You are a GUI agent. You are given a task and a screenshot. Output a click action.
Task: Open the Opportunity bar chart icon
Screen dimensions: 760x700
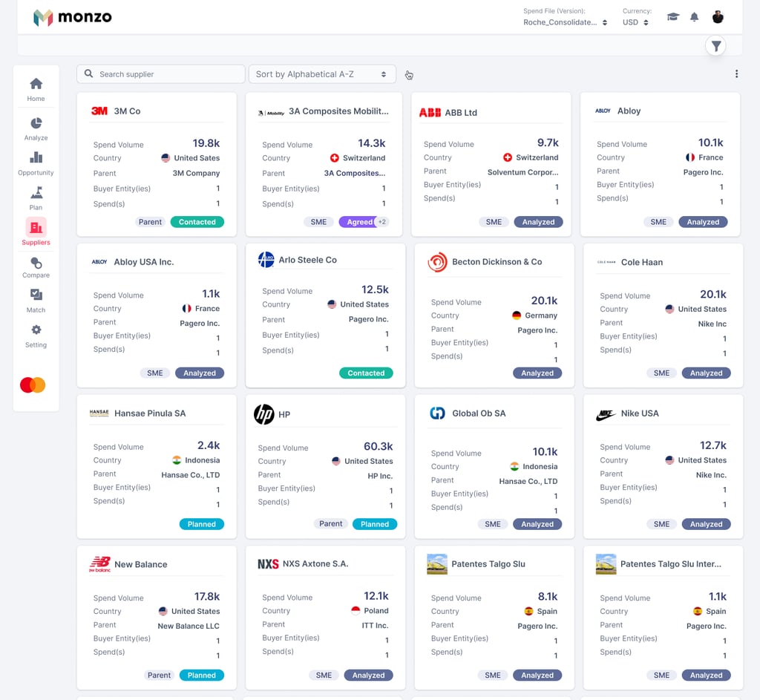[36, 157]
